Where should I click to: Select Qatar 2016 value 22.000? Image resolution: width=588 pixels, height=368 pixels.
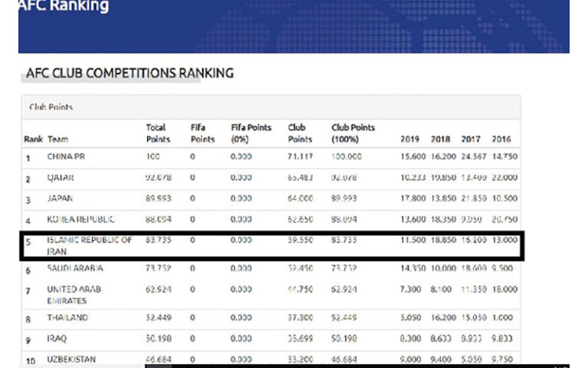coord(505,178)
